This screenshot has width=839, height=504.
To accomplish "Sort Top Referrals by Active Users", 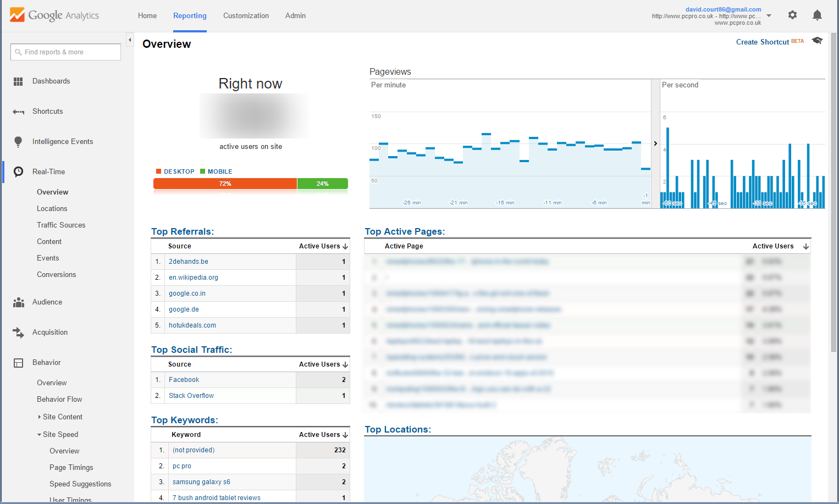I will tap(323, 246).
